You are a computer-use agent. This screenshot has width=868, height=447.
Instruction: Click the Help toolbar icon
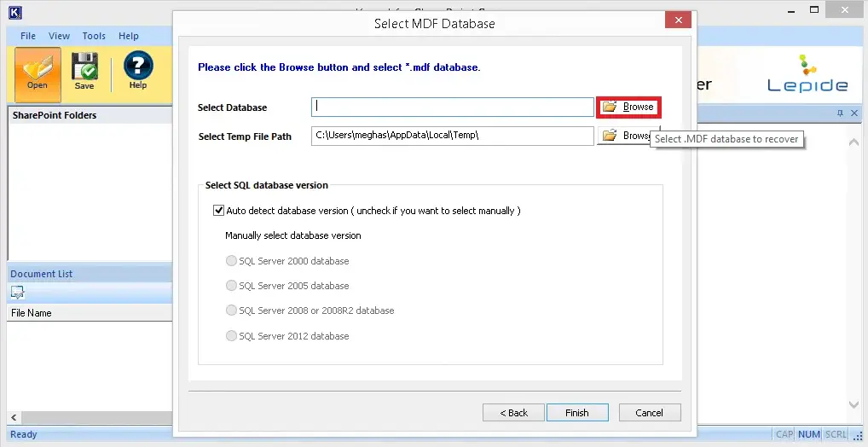[138, 70]
